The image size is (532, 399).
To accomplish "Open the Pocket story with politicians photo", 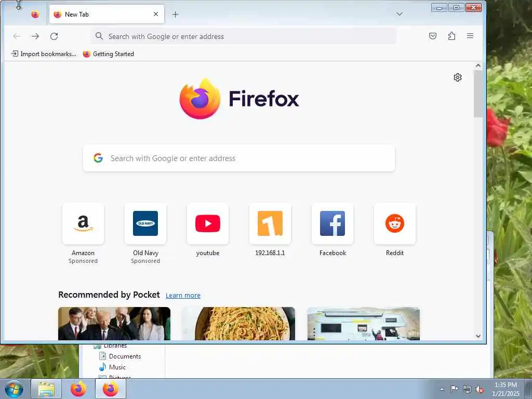I will click(x=114, y=324).
